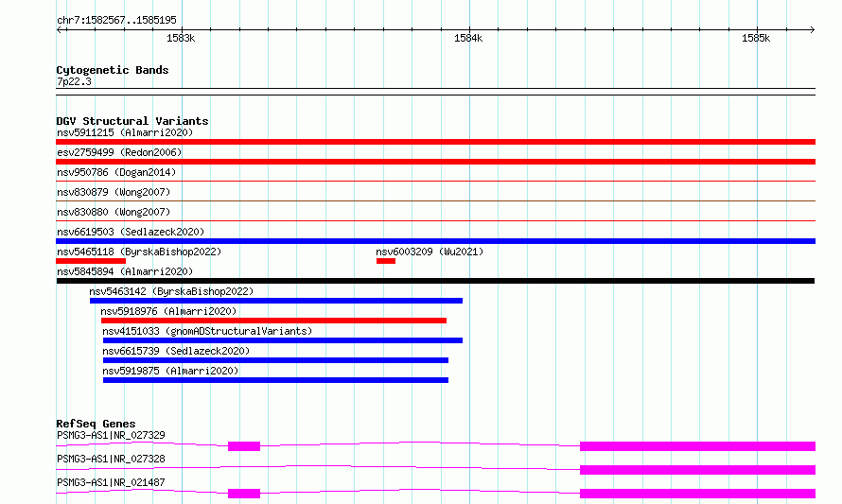Open the RefSeq Genes track title

tap(96, 424)
